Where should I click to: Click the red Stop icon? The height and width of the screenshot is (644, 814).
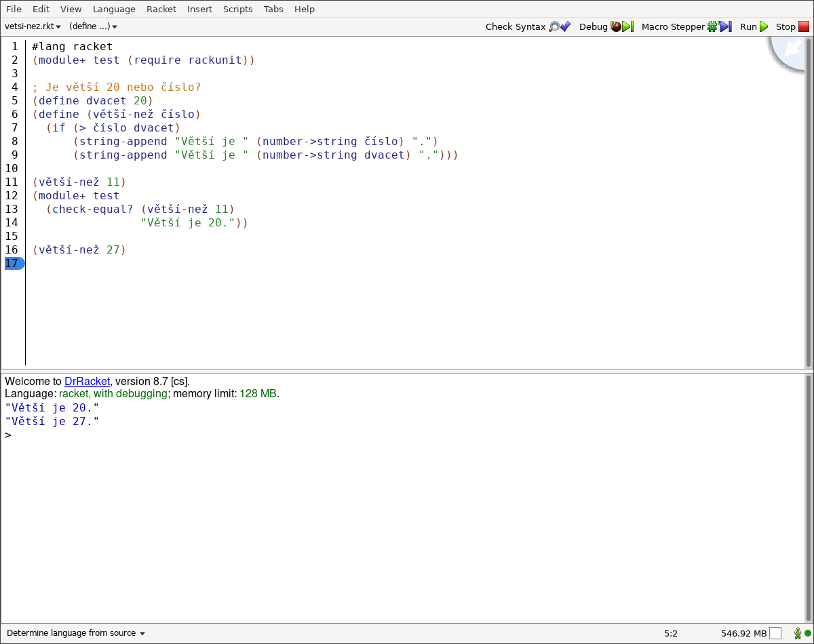[804, 26]
